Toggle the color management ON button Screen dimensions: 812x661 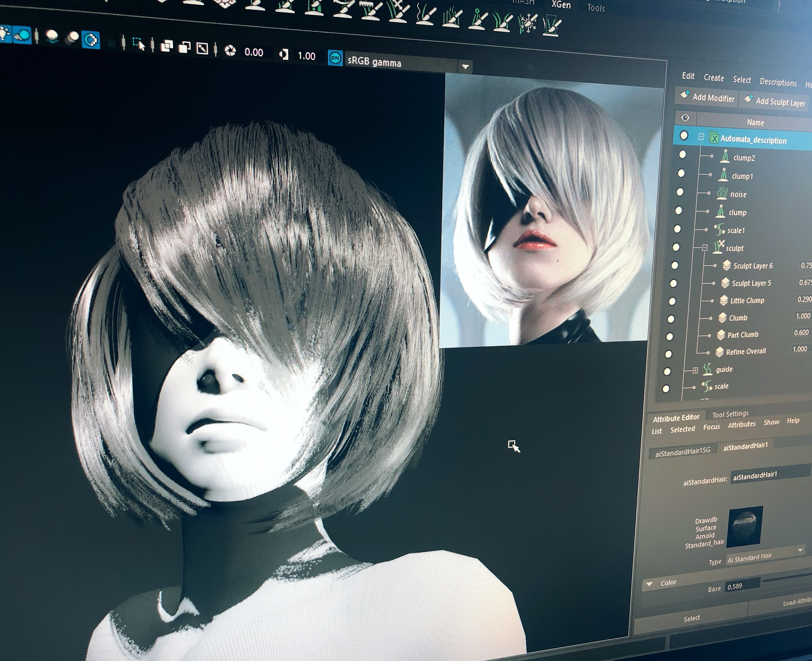335,58
